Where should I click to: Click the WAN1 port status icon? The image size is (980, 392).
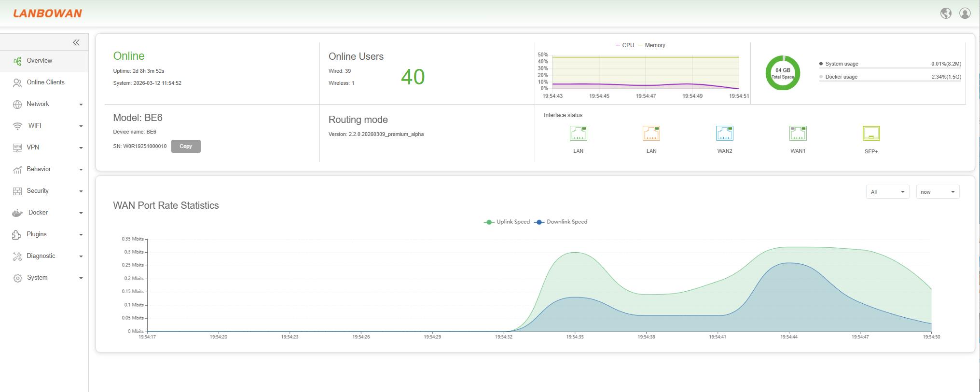798,134
